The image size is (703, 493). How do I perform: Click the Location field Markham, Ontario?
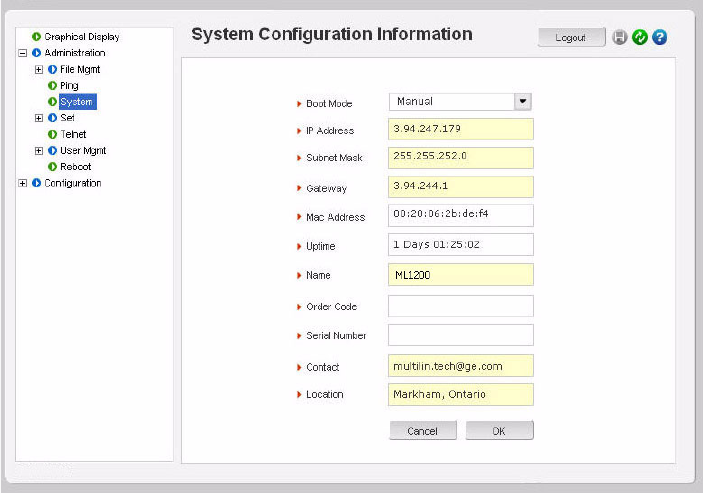[x=461, y=395]
